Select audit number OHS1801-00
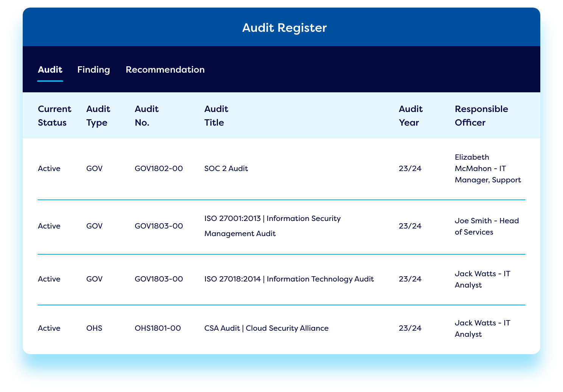Viewport: 563px width, 392px height. [x=158, y=328]
